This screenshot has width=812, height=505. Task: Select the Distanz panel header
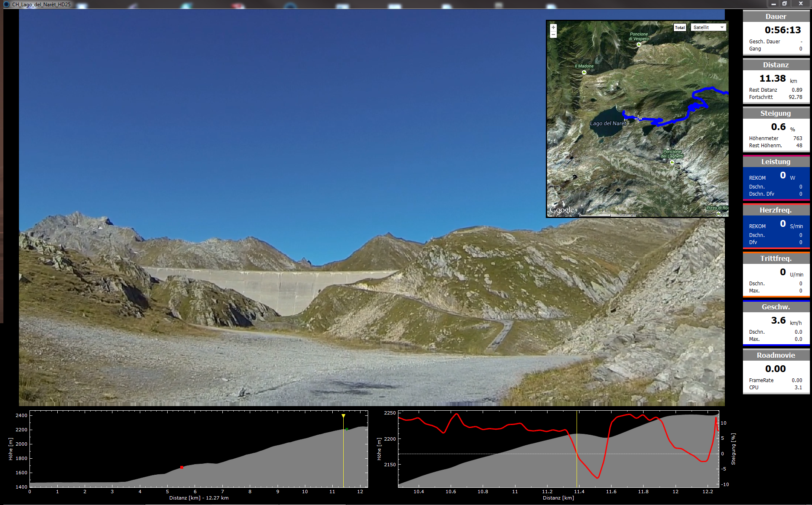[x=776, y=65]
